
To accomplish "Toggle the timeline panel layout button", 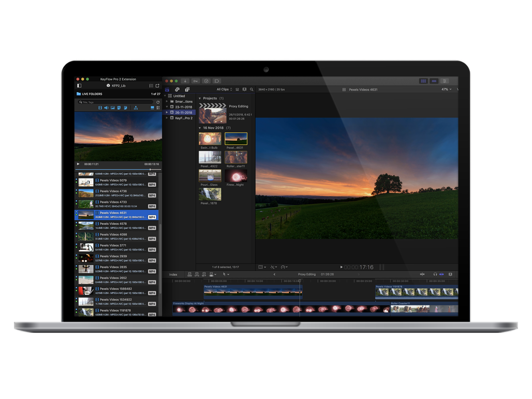I will (x=434, y=81).
